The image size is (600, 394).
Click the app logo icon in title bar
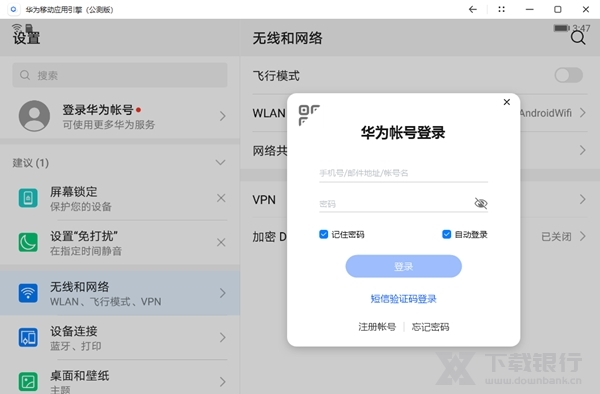(13, 9)
